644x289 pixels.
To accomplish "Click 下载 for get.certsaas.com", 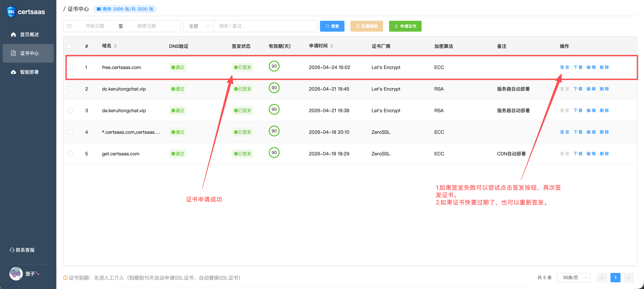I will [x=578, y=154].
